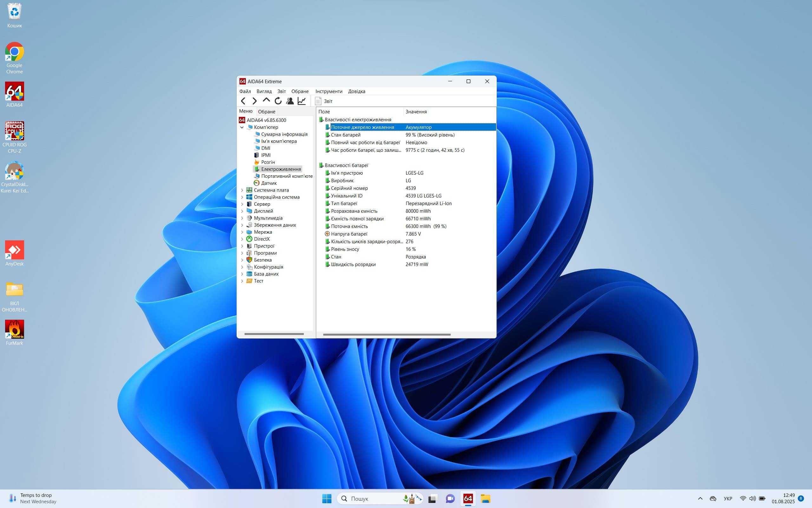812x508 pixels.
Task: Go up one level with the Up arrow
Action: click(266, 101)
